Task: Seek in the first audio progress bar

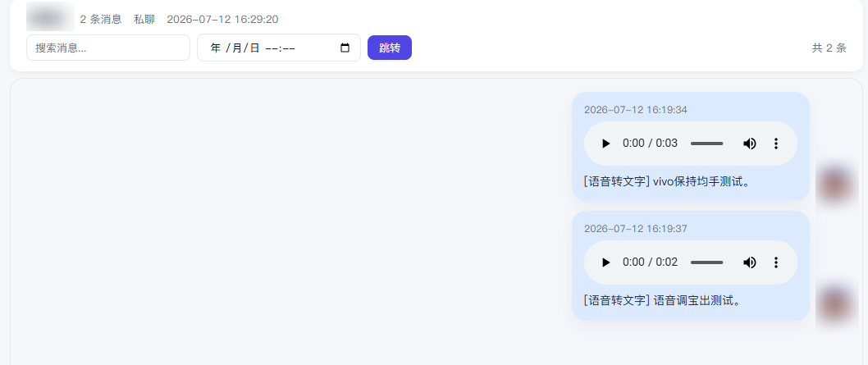Action: click(707, 144)
